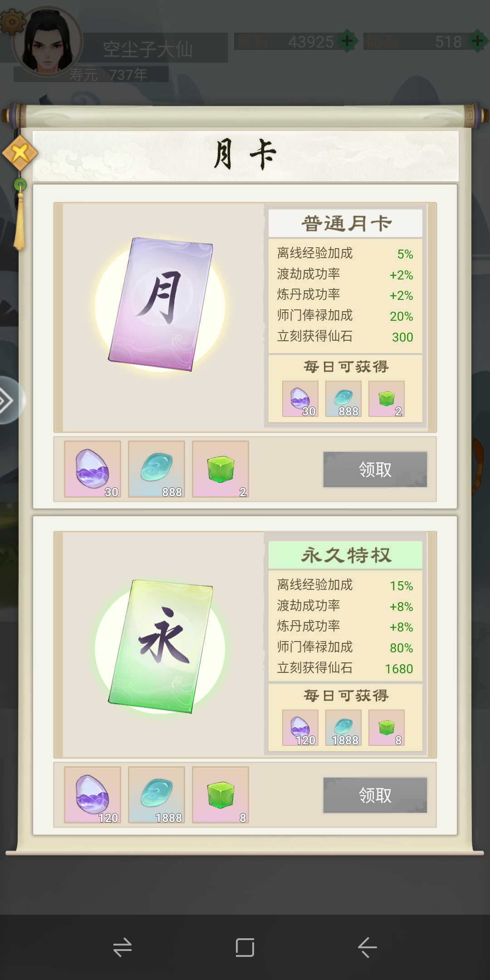Open settings via the gear icon
The image size is (490, 980).
(11, 21)
